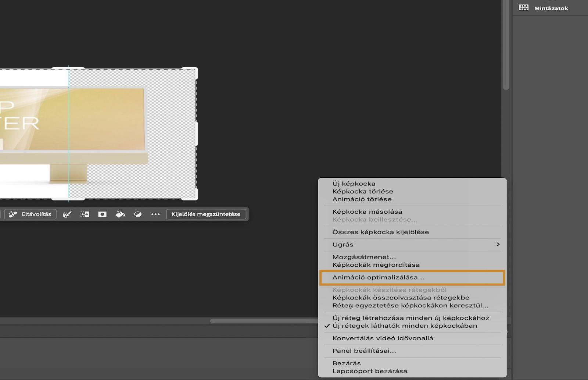Image resolution: width=588 pixels, height=380 pixels.
Task: Select Lapcsoport bezárása
Action: tap(412, 371)
